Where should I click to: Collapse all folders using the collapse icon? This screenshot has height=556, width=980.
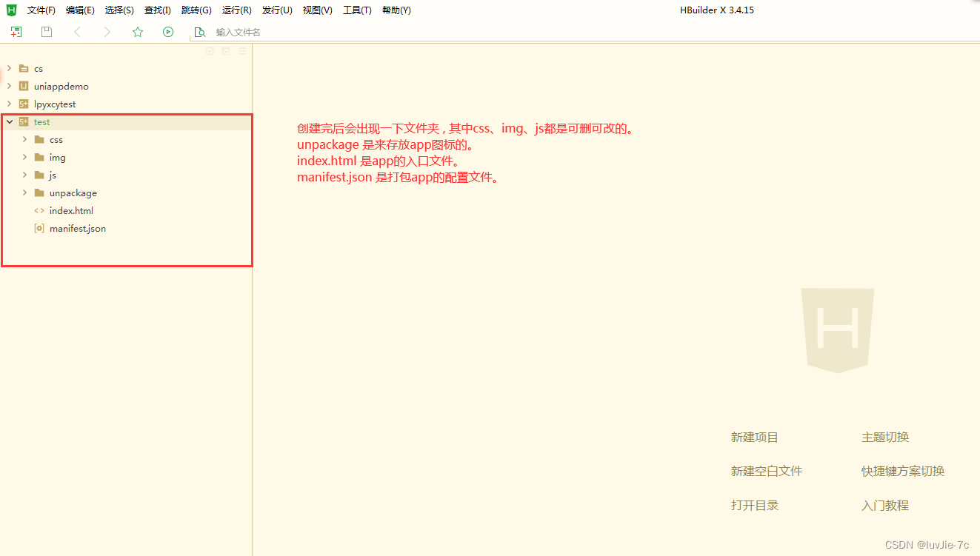[x=226, y=51]
